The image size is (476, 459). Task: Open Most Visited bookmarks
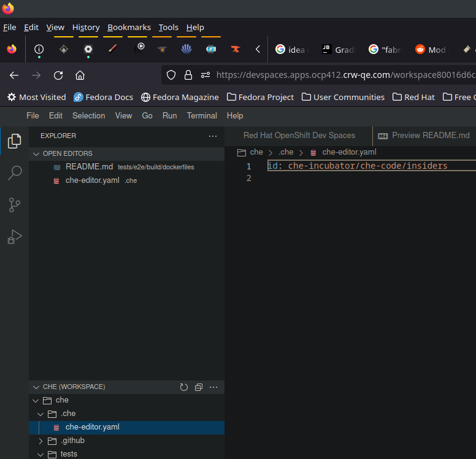click(x=37, y=97)
